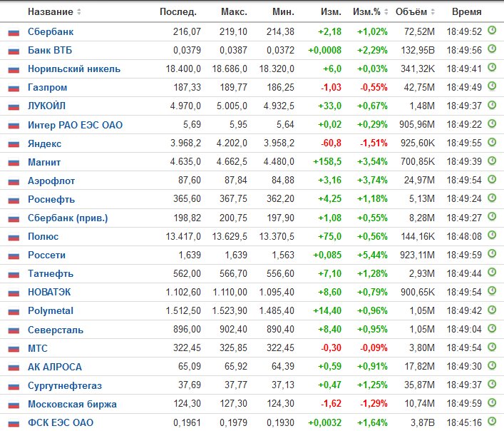This screenshot has height=431, width=504.
Task: Sort table by Объём column arrows
Action: coord(433,12)
